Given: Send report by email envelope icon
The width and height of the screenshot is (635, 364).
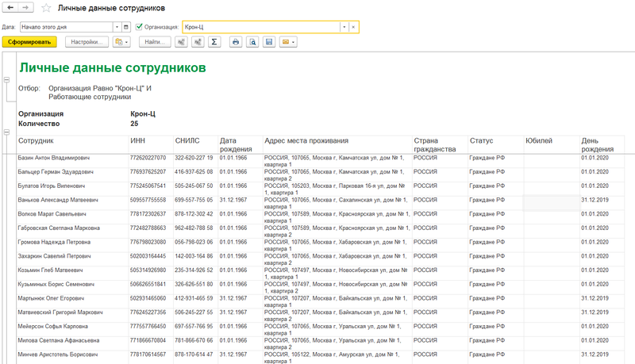Looking at the screenshot, I should click(x=288, y=42).
